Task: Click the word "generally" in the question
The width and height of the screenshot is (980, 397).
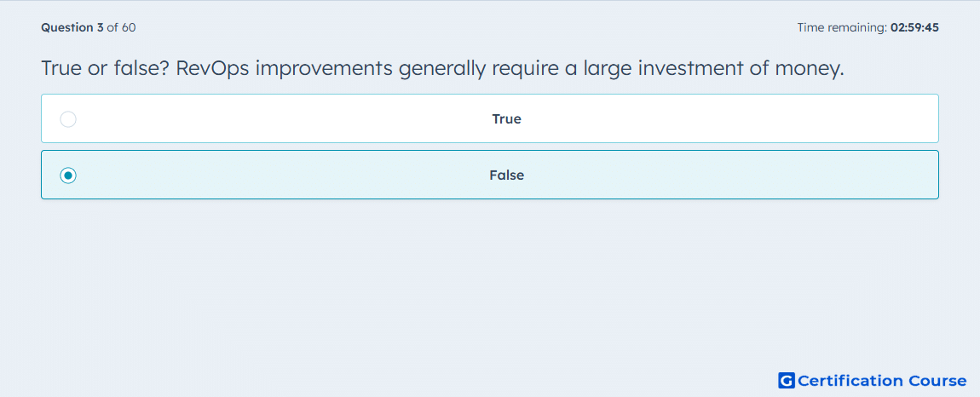Action: point(441,69)
